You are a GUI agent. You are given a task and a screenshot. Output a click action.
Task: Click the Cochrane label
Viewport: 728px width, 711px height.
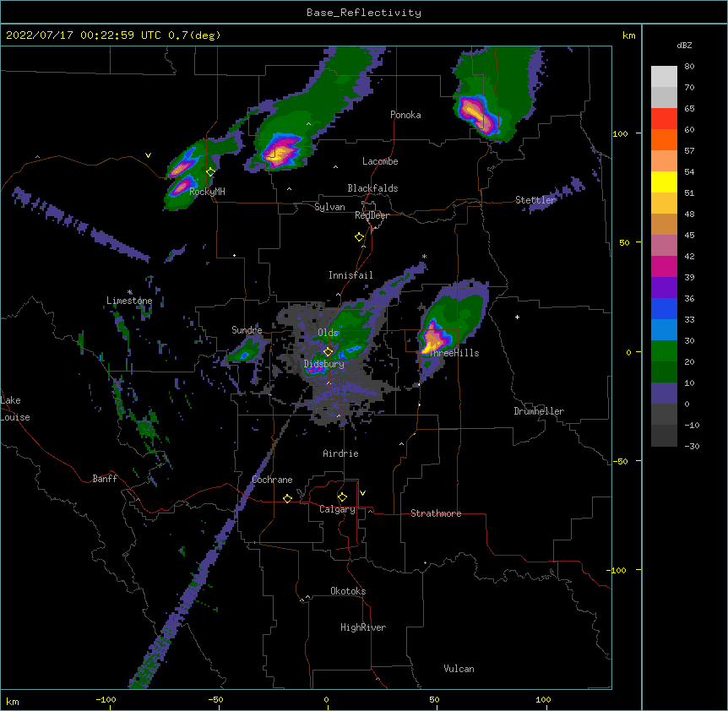(272, 480)
